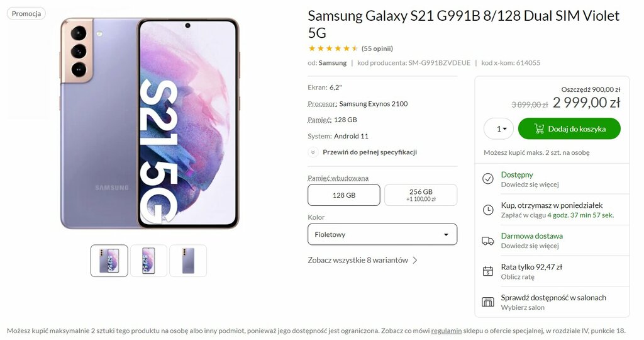Click the circled arrow specification icon
644x340 pixels.
[313, 152]
